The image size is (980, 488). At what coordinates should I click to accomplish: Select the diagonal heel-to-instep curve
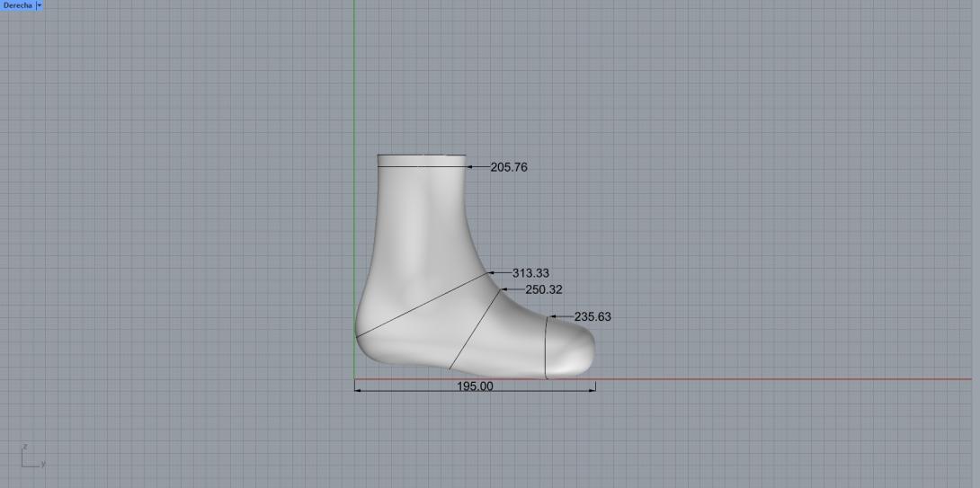click(423, 306)
